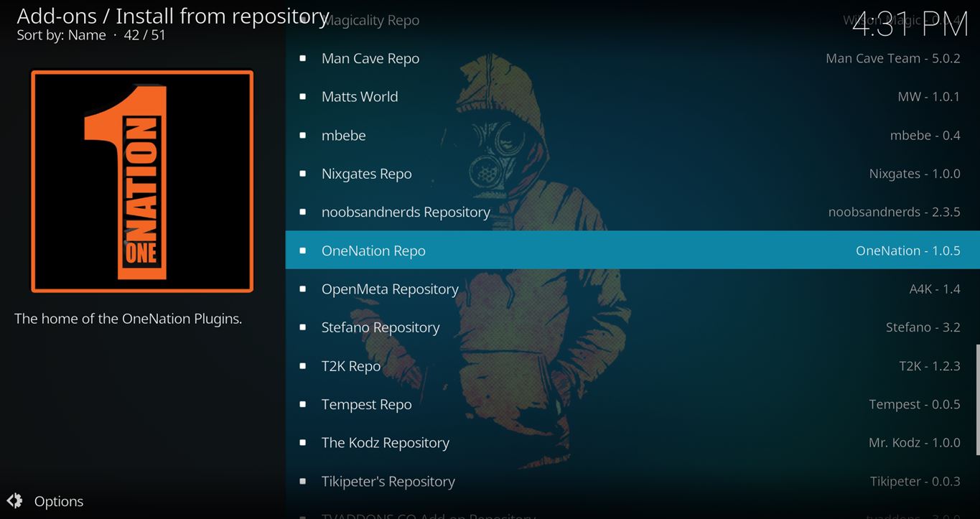Open Matts World repository

click(x=360, y=97)
